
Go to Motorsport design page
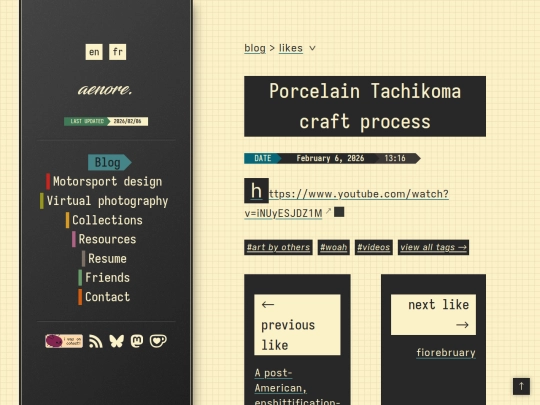click(x=104, y=181)
